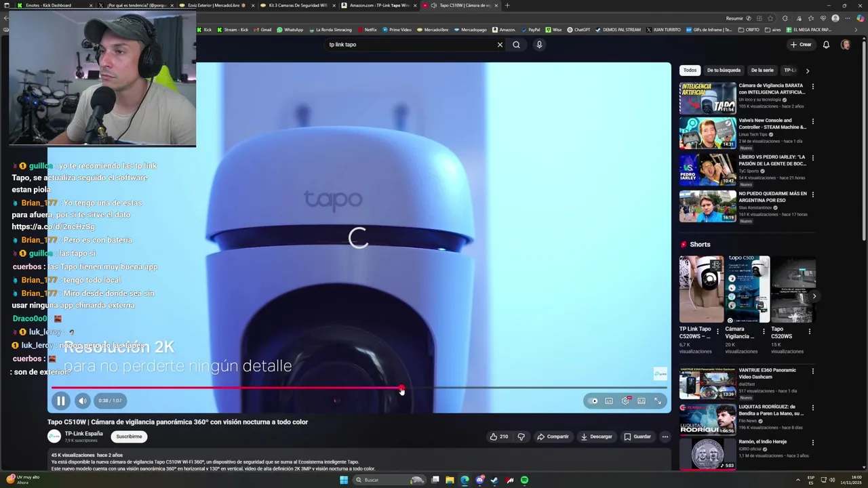
Task: Open the Netflix bookmark
Action: click(x=366, y=30)
